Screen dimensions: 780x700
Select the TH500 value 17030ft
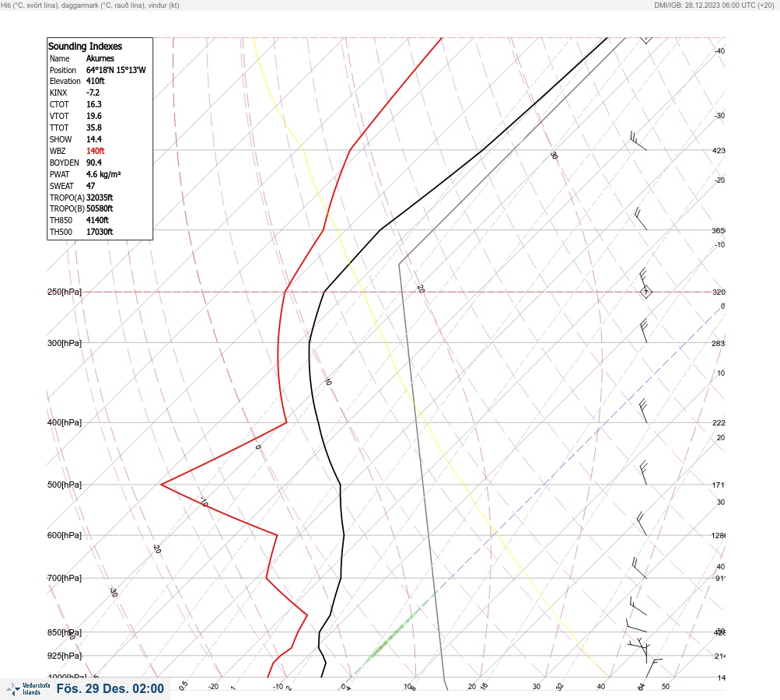100,232
